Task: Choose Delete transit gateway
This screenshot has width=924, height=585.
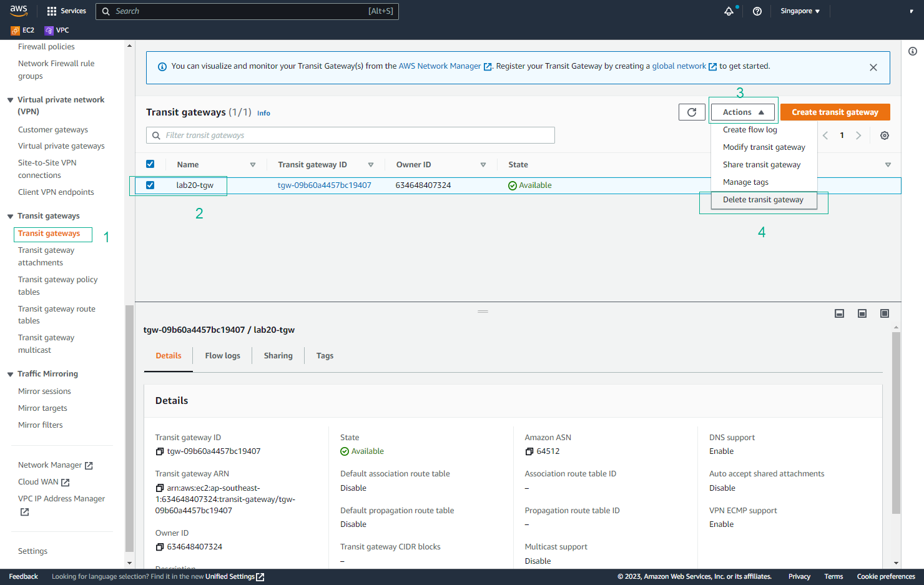Action: [x=764, y=200]
